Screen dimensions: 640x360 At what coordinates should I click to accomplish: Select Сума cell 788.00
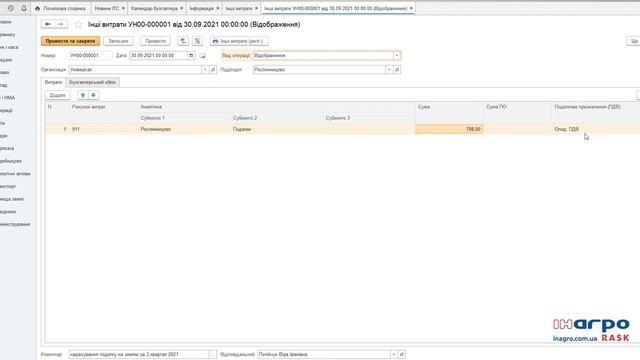tap(449, 129)
